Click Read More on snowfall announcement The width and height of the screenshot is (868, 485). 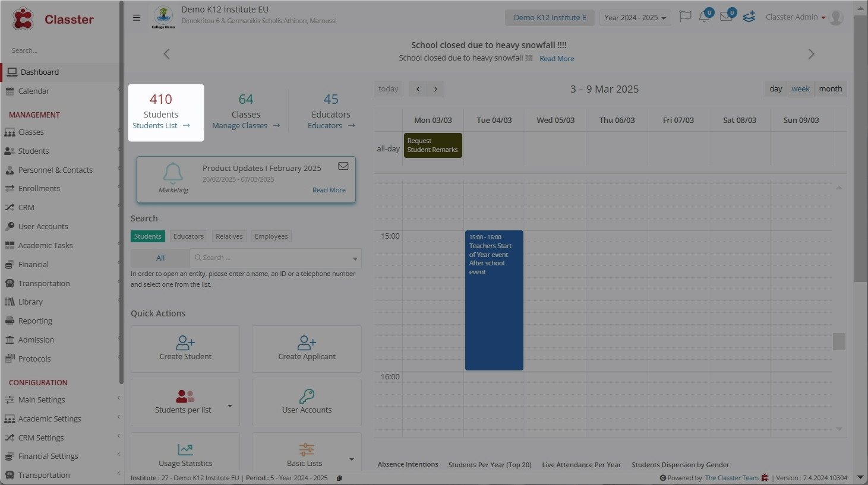pos(556,59)
